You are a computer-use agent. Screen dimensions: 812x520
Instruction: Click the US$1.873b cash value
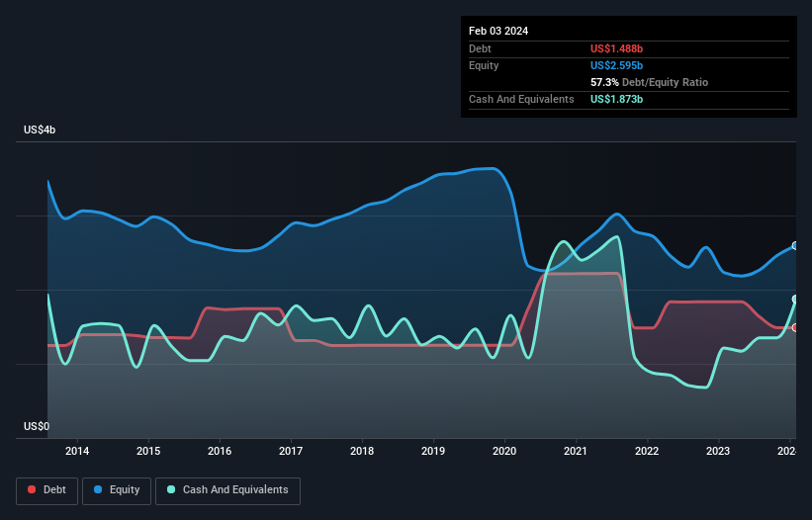(616, 99)
